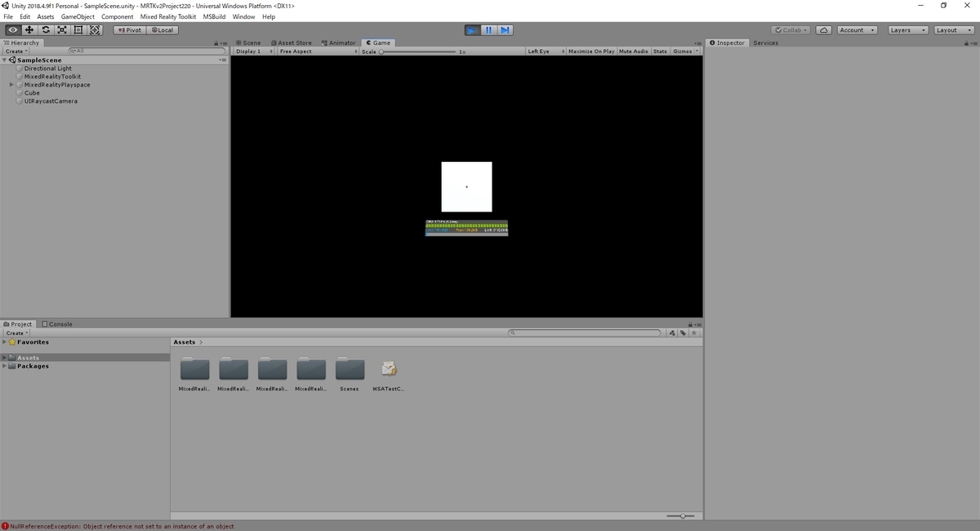Click the Hierarchy search field
The image size is (980, 531).
147,51
